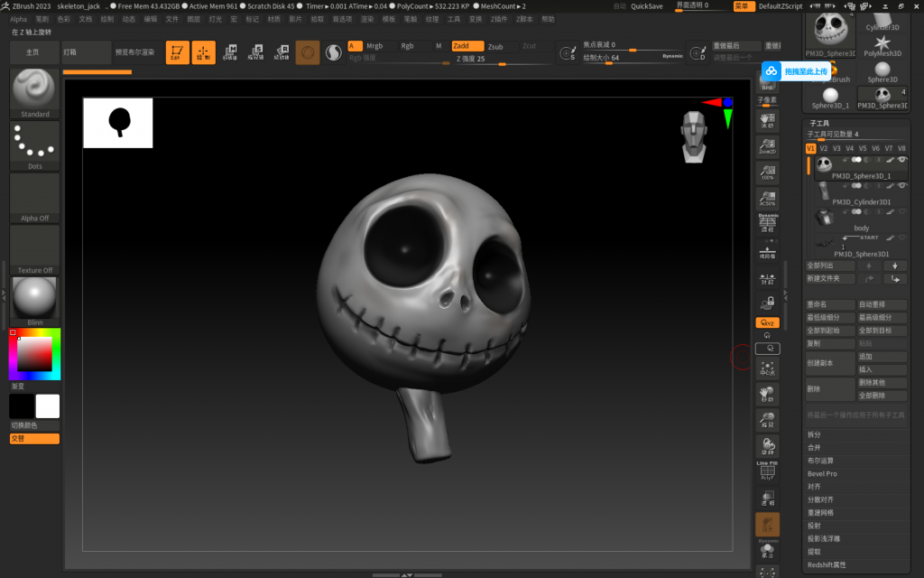Select the Move gizmo icon marked M
This screenshot has height=578, width=924.
tap(230, 51)
